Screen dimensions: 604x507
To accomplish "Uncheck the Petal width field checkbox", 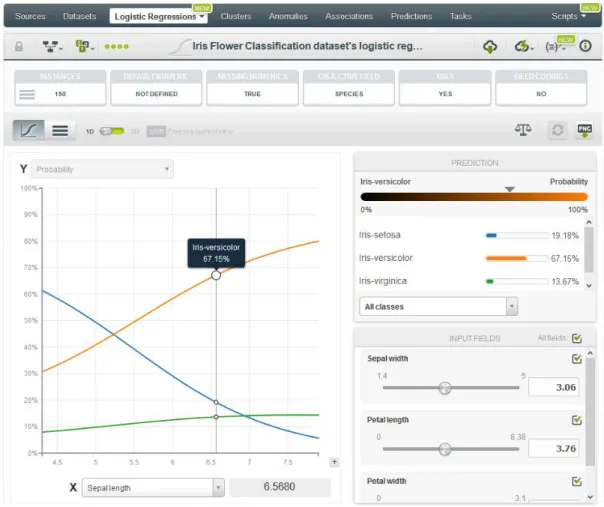I will coord(577,481).
